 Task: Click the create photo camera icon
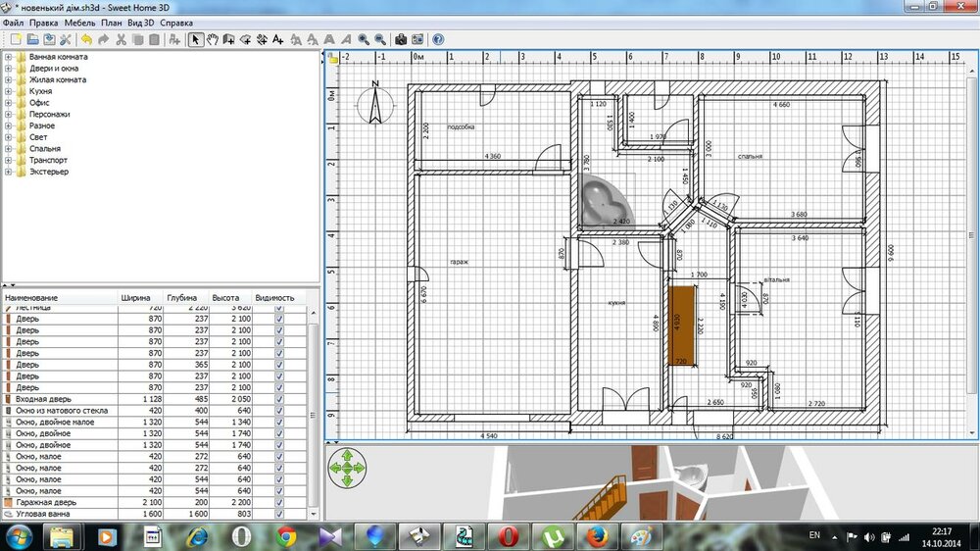click(401, 39)
